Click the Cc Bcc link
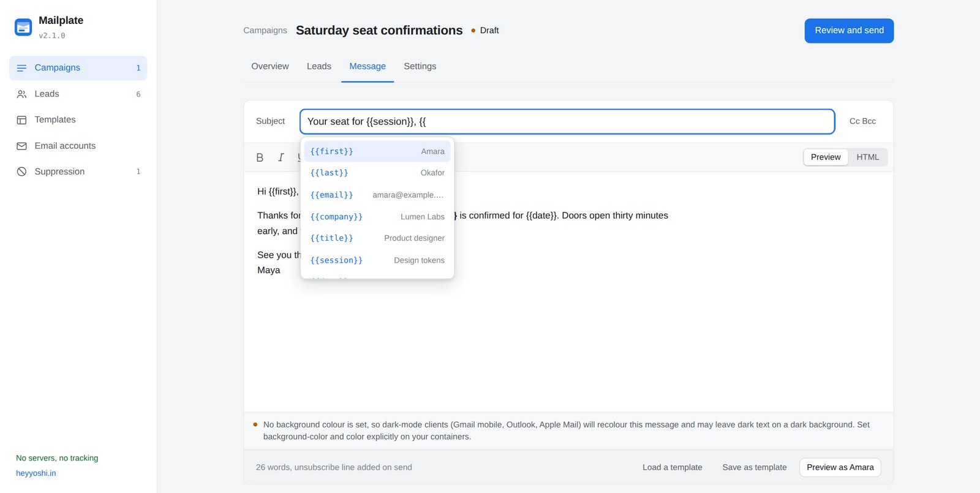980x493 pixels. (862, 121)
